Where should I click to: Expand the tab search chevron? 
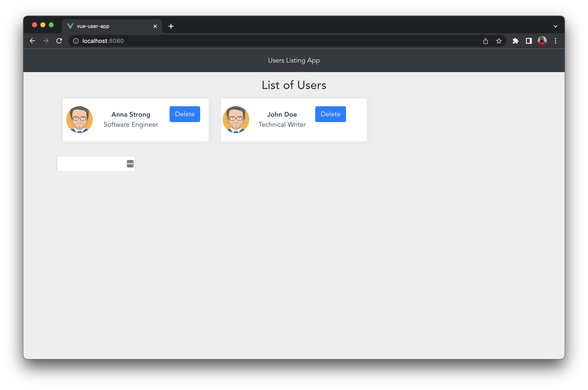(x=556, y=26)
